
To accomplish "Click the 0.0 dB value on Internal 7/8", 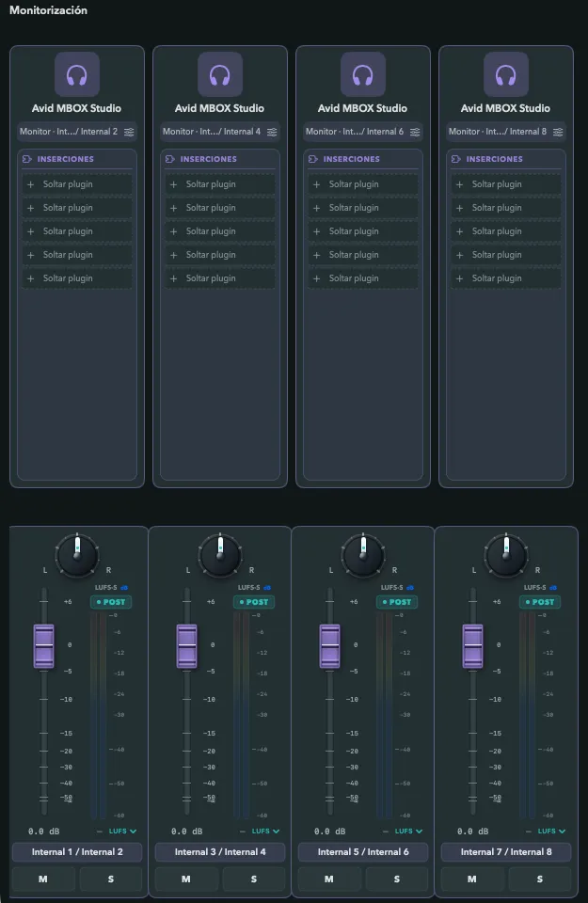I will click(x=473, y=831).
